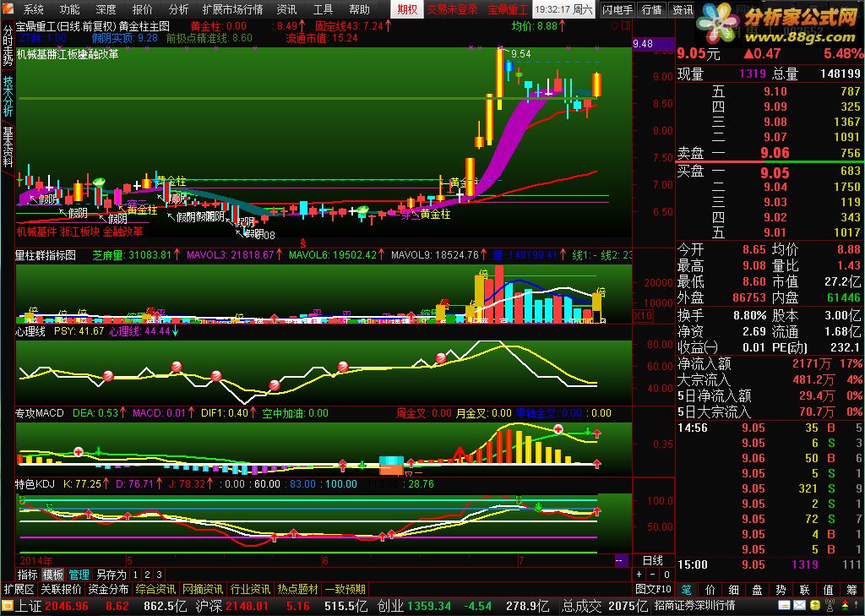The height and width of the screenshot is (616, 865).
Task: Click the green gem marker above 黄金柱 label
Action: click(100, 182)
